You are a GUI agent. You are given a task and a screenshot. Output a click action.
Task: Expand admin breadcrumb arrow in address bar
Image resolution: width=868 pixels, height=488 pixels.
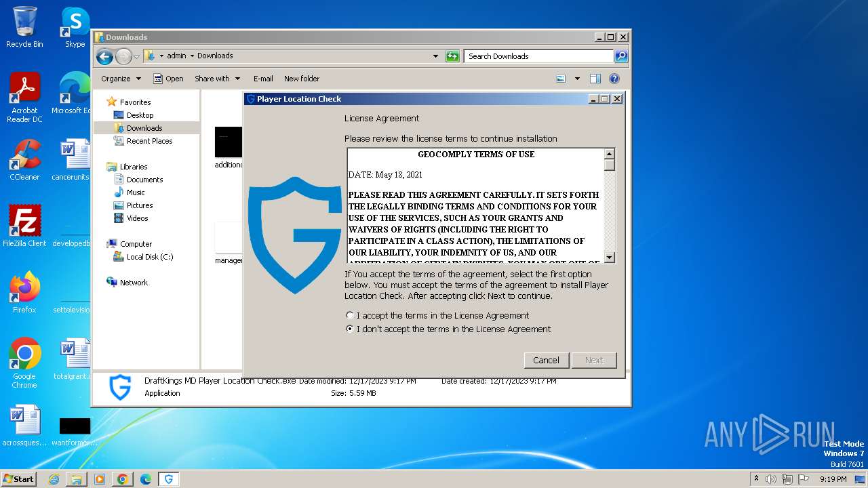[192, 56]
